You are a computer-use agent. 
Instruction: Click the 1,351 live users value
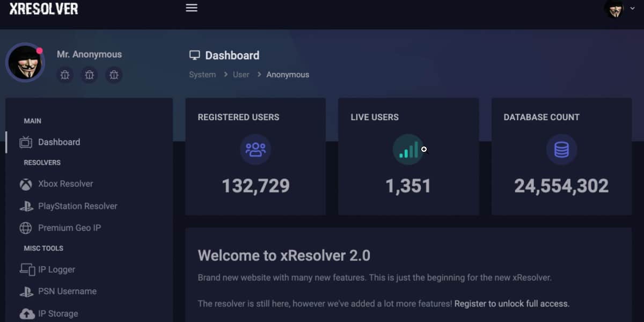click(408, 186)
